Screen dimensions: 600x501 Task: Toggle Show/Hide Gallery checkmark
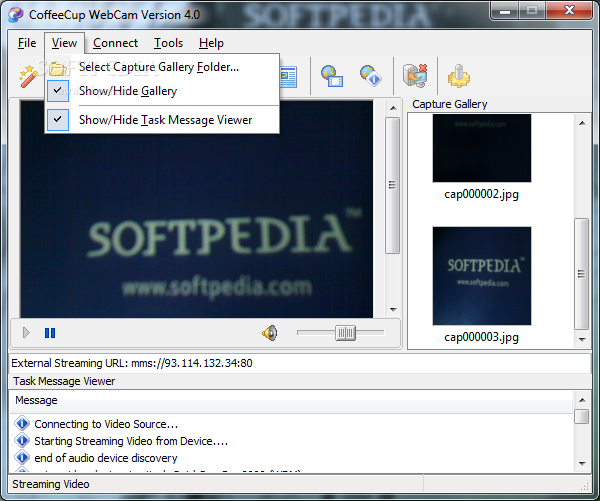58,91
